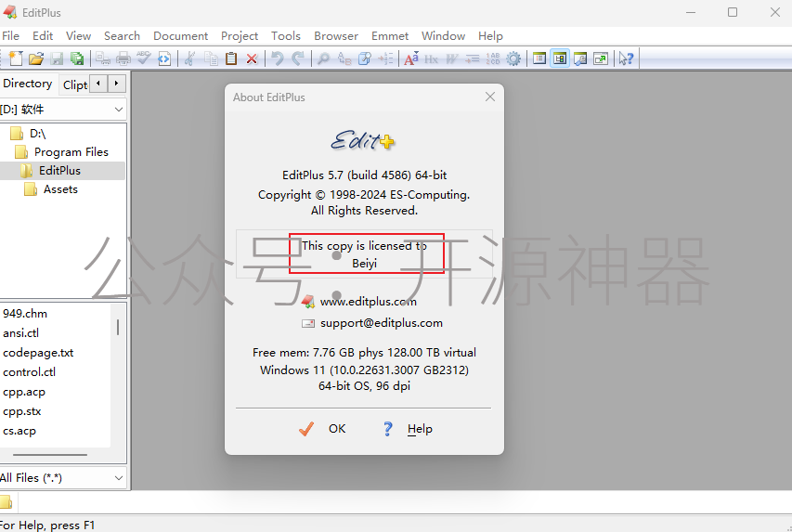Viewport: 792px width, 532px height.
Task: Select file 949.chm in list
Action: pos(25,314)
